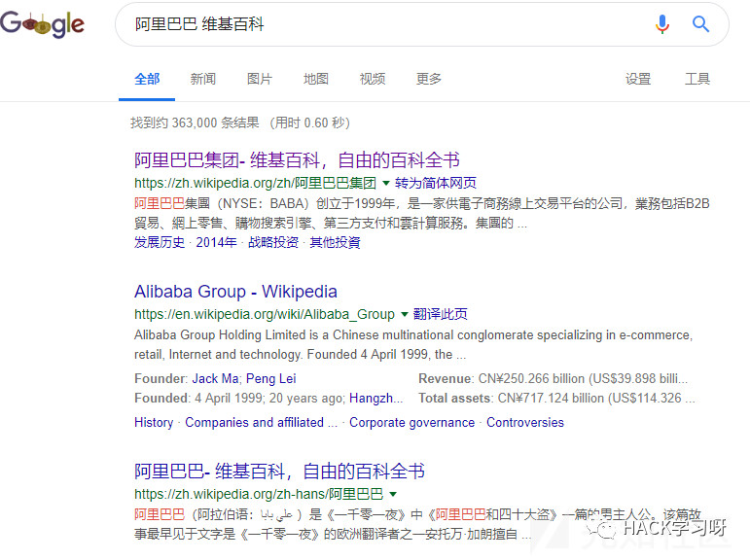This screenshot has width=750, height=560.
Task: Click the https://zh.wikipedia.org/zh/阿里巴巴集团 URL text
Action: tap(256, 183)
